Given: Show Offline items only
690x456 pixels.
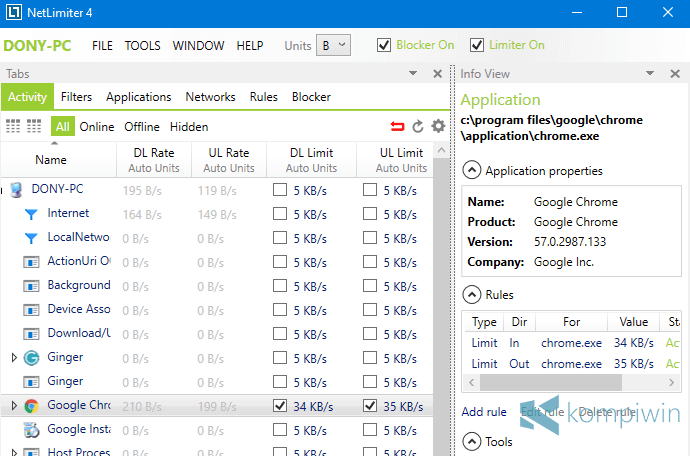Looking at the screenshot, I should point(142,127).
